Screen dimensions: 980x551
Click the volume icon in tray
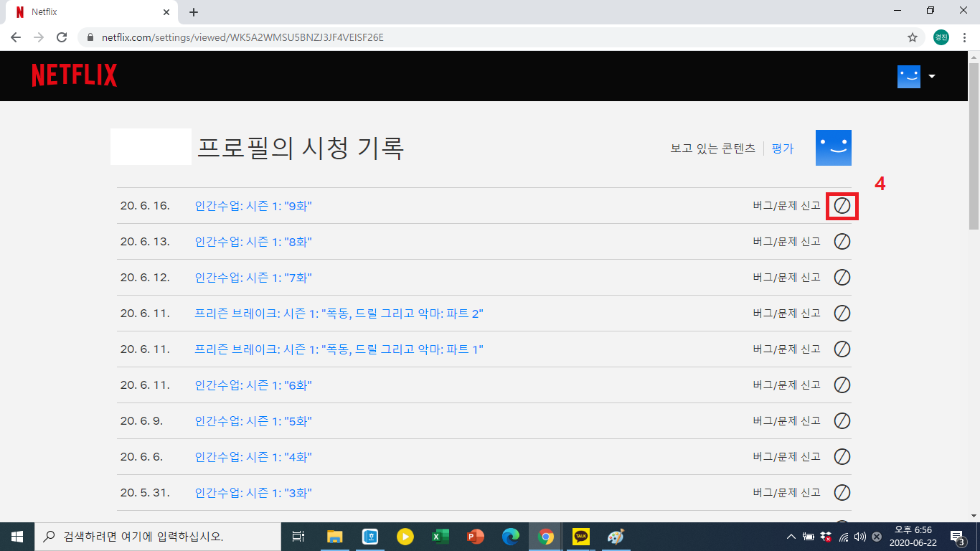859,536
